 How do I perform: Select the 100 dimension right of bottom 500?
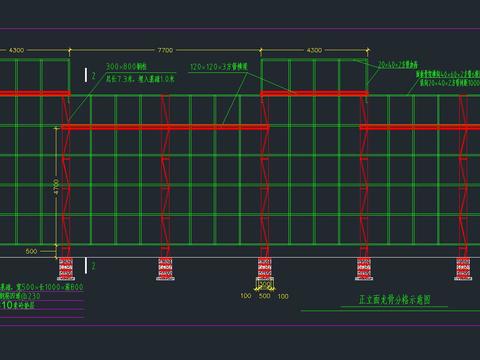coord(283,296)
